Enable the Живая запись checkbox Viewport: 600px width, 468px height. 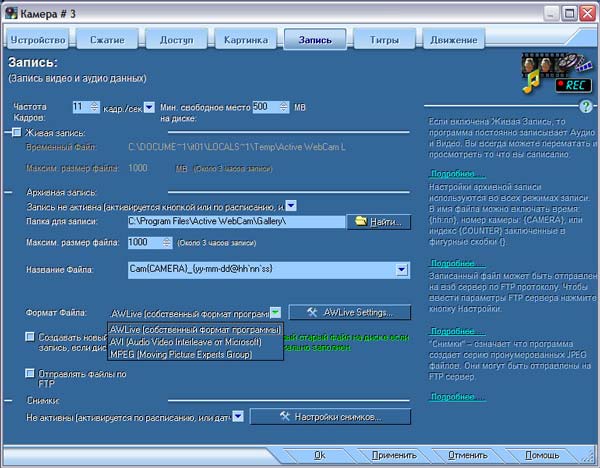pos(16,132)
